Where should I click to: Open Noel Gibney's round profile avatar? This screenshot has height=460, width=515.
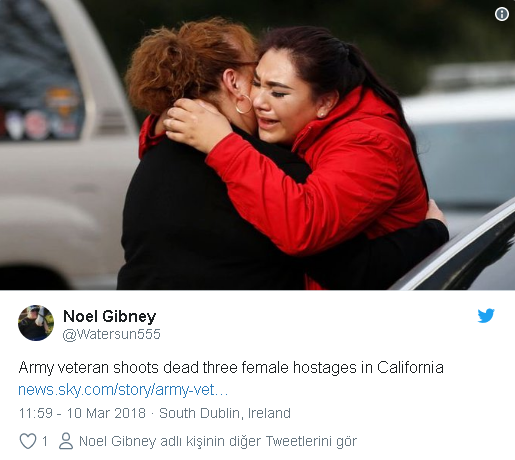point(36,323)
